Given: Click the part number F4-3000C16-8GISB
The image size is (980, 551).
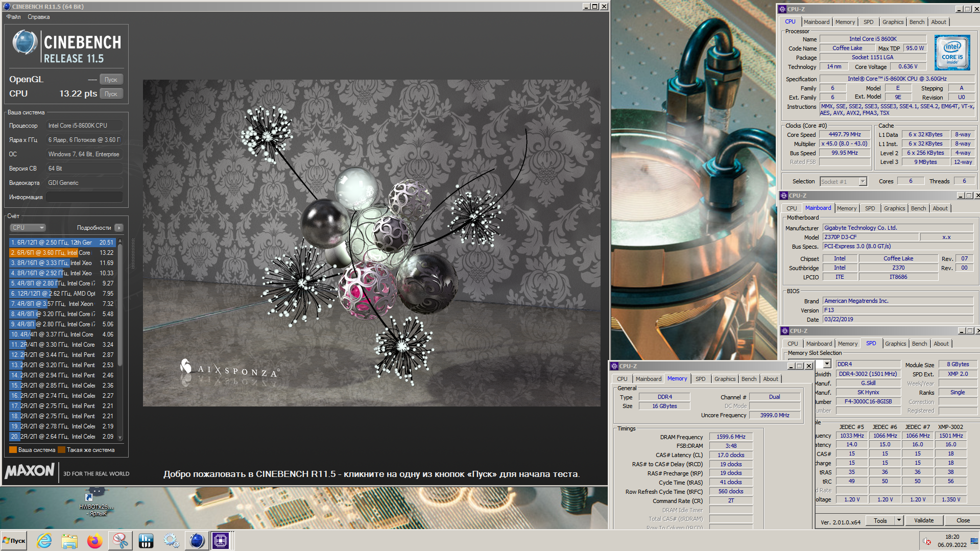Looking at the screenshot, I should 868,401.
